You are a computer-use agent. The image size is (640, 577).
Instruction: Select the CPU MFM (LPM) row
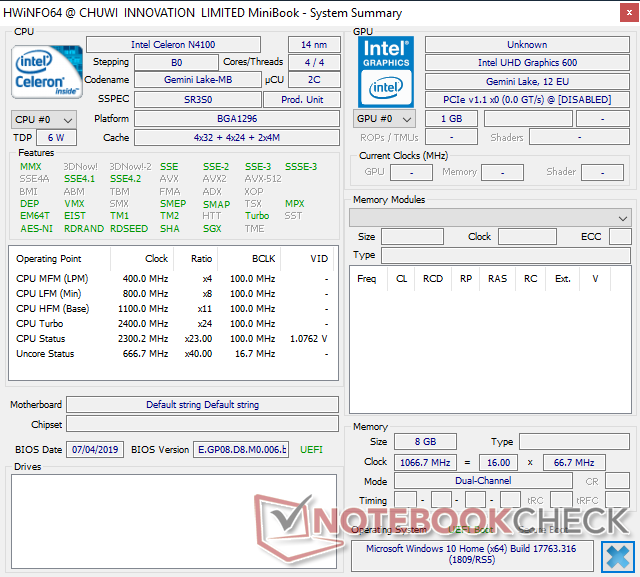coord(172,279)
